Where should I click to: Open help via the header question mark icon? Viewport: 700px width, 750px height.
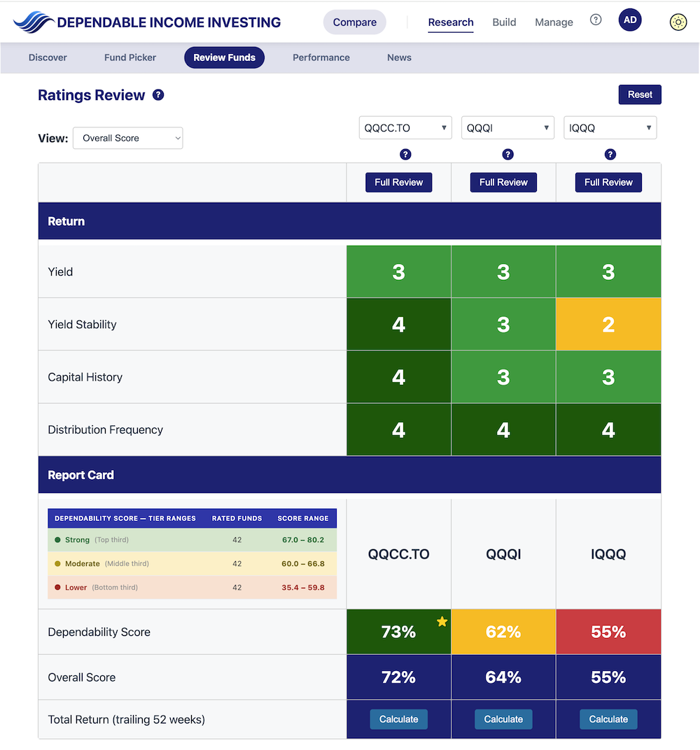pyautogui.click(x=595, y=20)
